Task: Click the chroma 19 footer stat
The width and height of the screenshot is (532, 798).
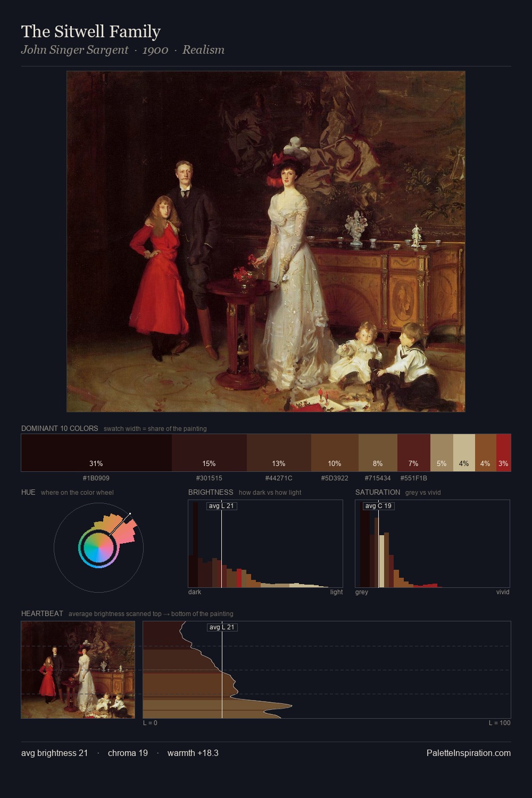Action: tap(128, 753)
